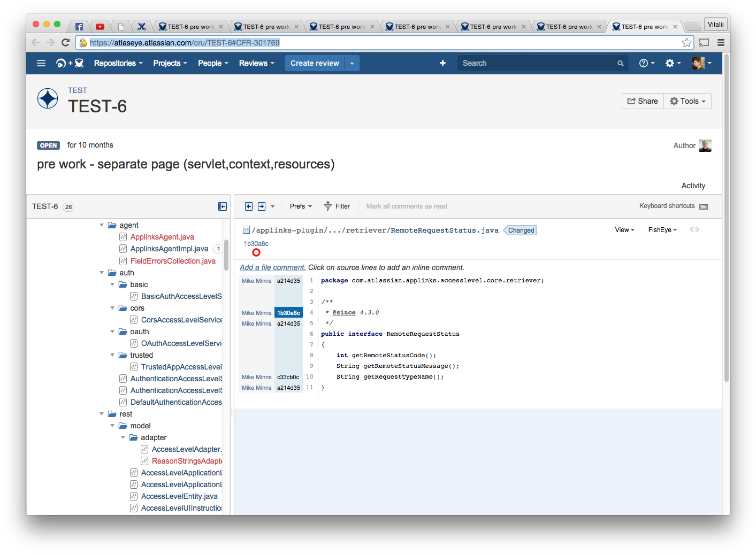Click the plus icon in header
756x554 pixels.
pos(442,63)
